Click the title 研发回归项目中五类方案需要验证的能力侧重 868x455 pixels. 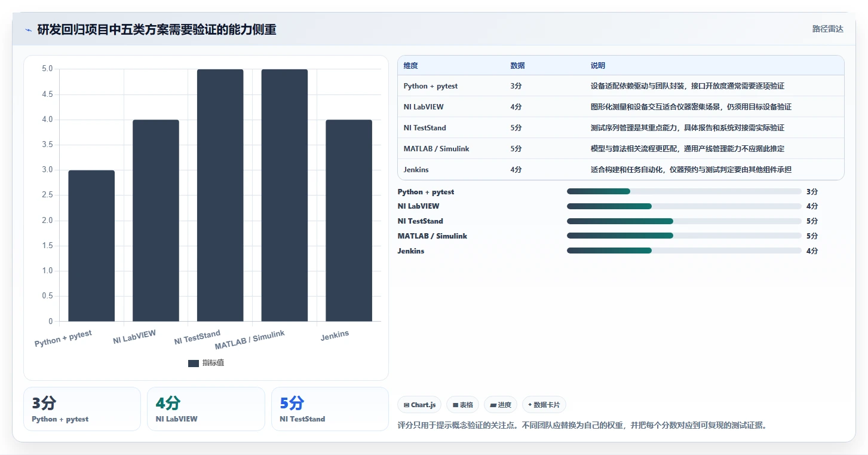click(x=157, y=29)
